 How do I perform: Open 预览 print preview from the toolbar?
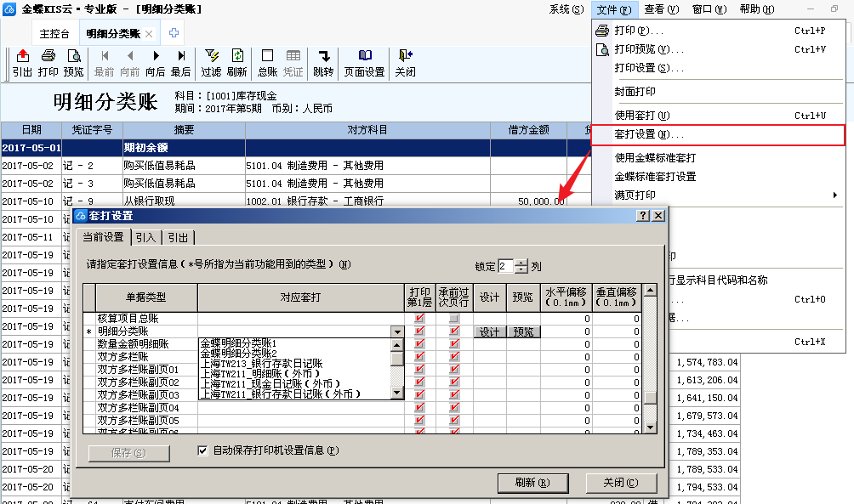pos(74,63)
